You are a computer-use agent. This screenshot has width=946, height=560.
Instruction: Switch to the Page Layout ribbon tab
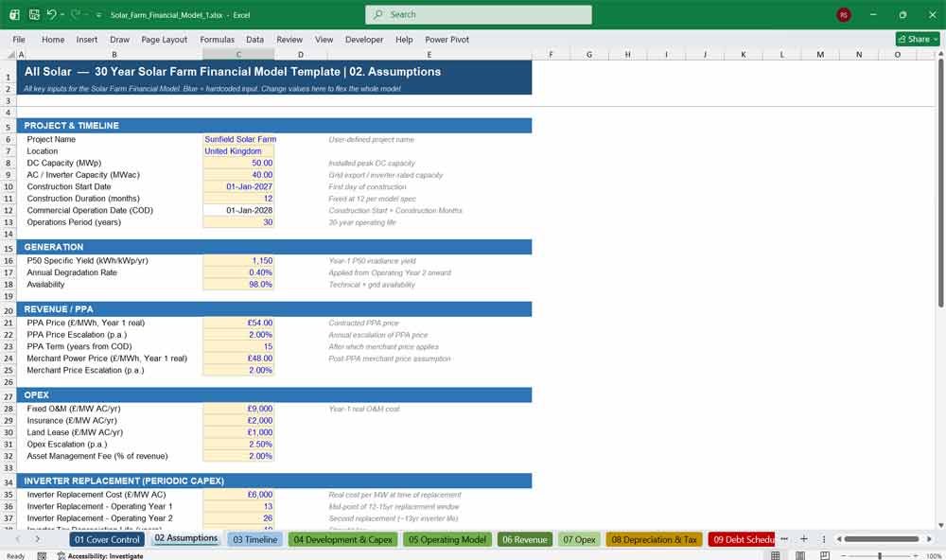[x=164, y=39]
